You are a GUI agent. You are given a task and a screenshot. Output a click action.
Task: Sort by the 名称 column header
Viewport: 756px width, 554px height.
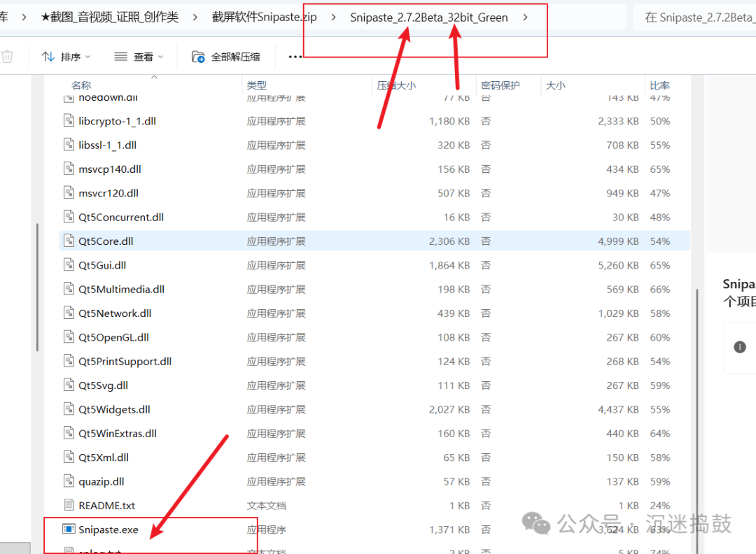[81, 85]
